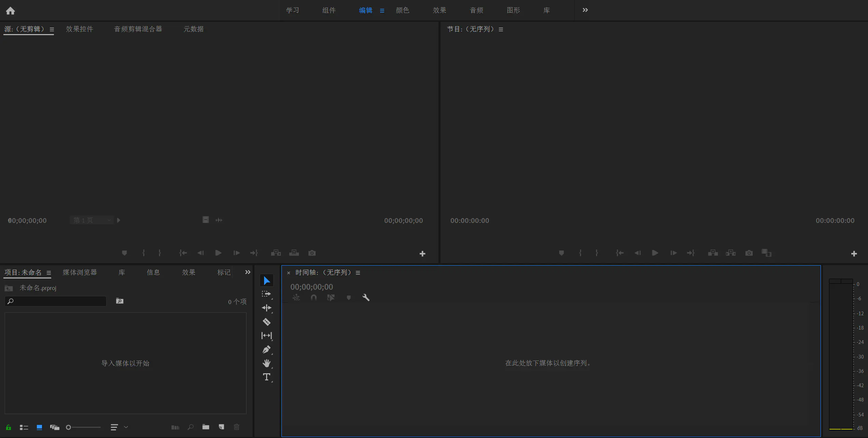
Task: Click New Item icon in Project panel
Action: [x=221, y=427]
